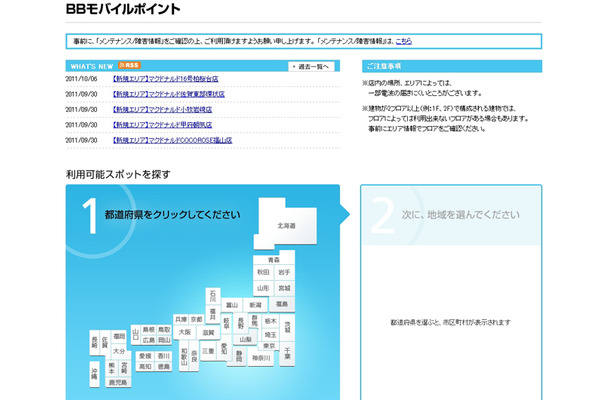Open マクドナルド小牧岩崎店 news link
This screenshot has width=610, height=400.
click(162, 110)
